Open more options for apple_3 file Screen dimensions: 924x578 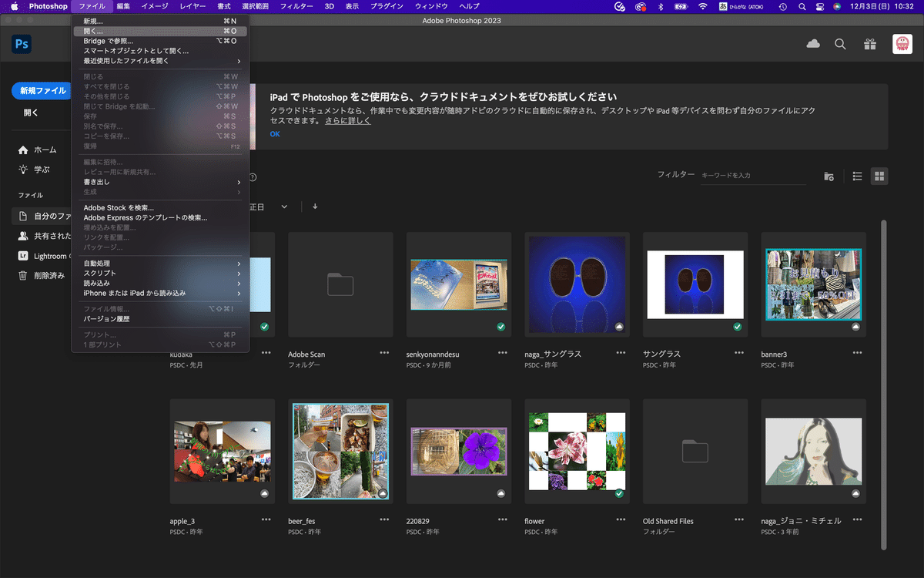click(266, 519)
